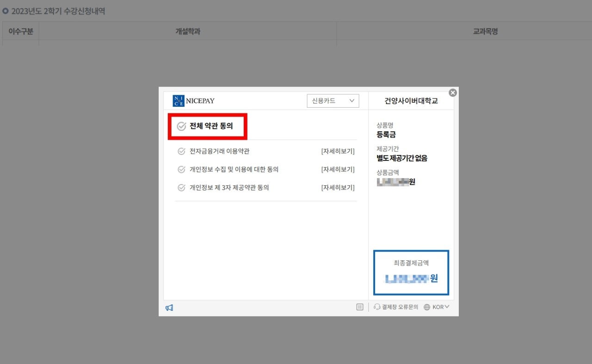Click the globe language icon
Screen dimensions: 592x364
click(x=427, y=307)
